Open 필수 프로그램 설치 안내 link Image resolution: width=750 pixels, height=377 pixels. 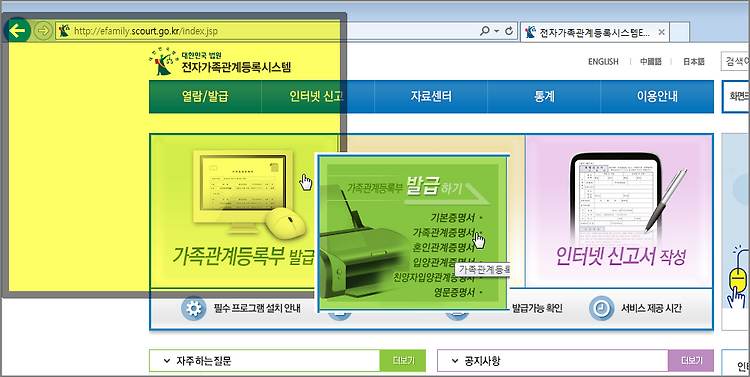[257, 309]
